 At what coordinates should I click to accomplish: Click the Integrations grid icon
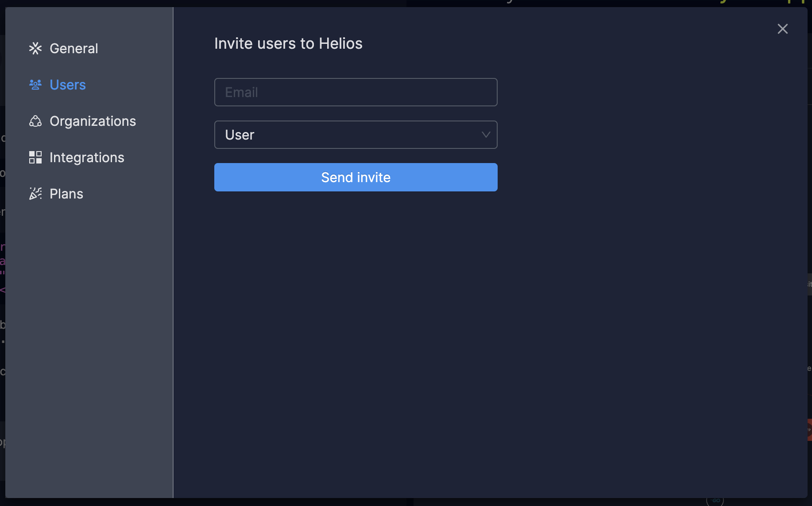coord(35,157)
